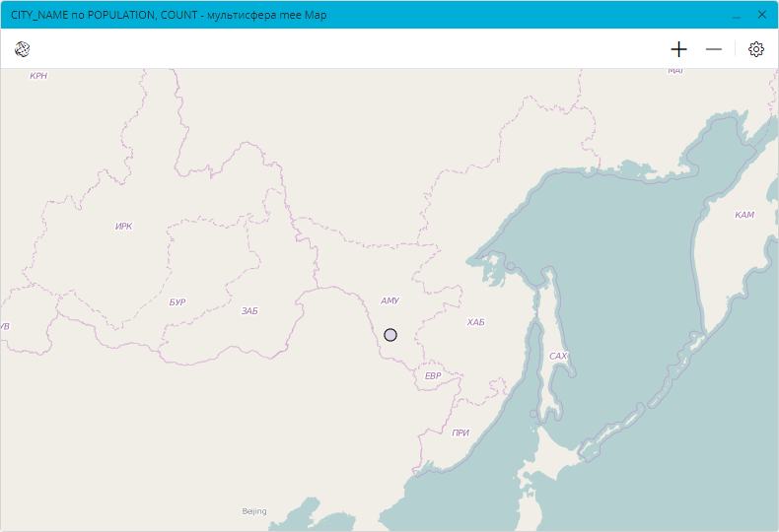This screenshot has width=779, height=532.
Task: Minimize the map window
Action: click(736, 16)
